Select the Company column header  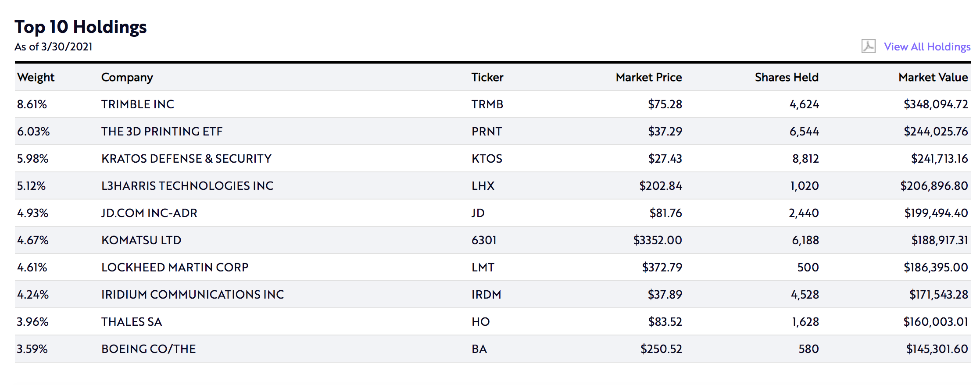[127, 78]
